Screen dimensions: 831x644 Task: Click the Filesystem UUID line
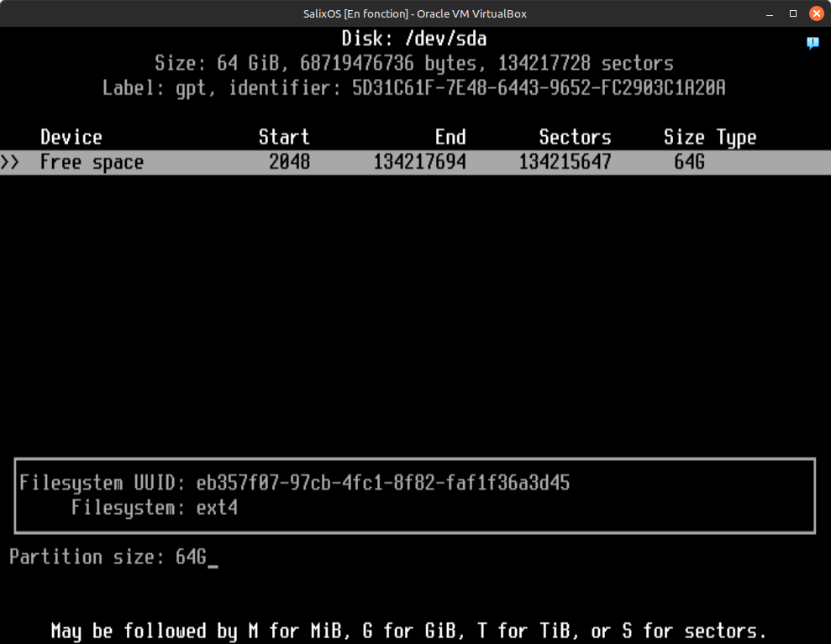coord(294,483)
